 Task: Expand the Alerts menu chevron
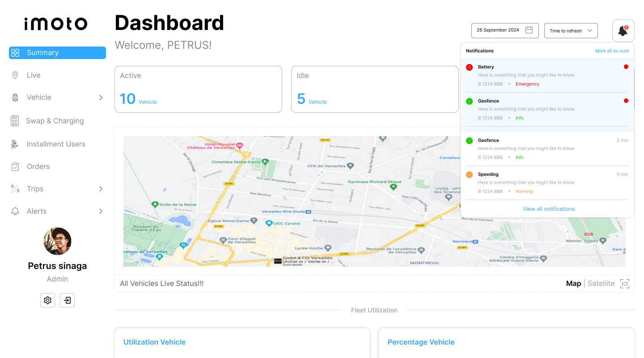(101, 211)
